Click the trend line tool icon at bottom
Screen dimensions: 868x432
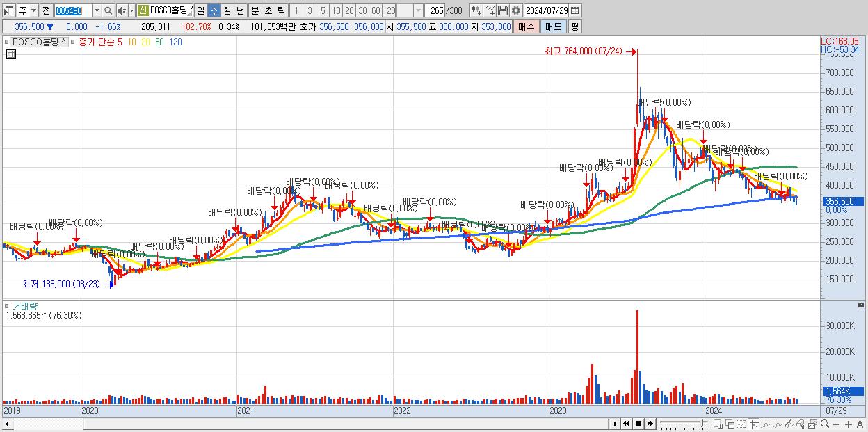766,424
